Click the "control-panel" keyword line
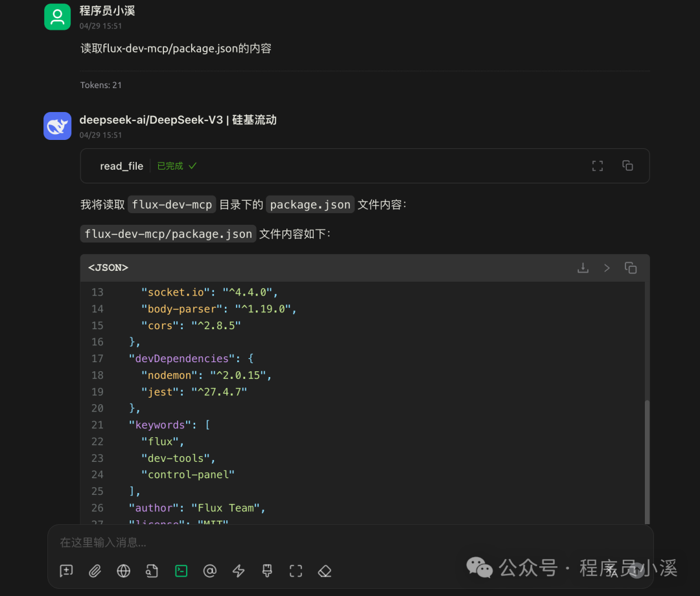The height and width of the screenshot is (596, 700). click(187, 474)
